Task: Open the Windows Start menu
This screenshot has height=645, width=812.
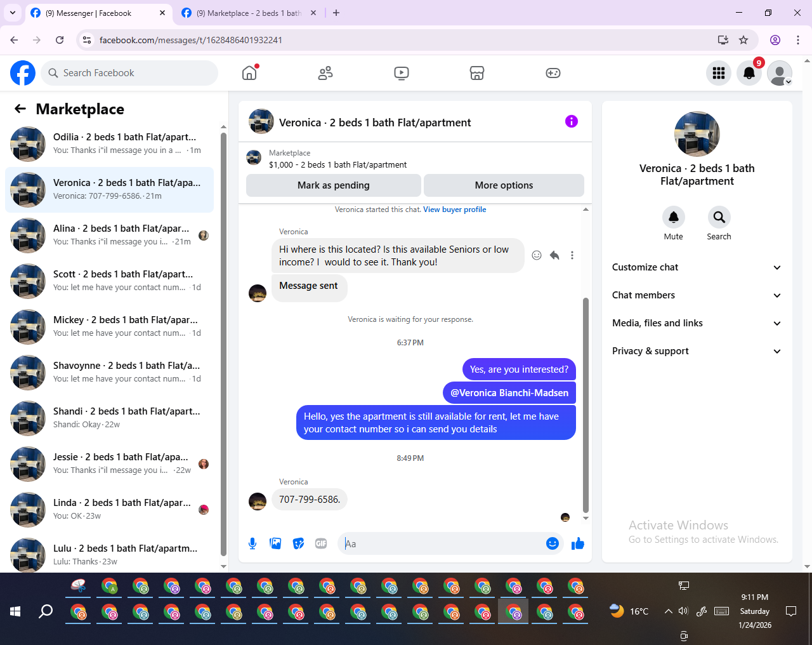Action: (x=15, y=611)
